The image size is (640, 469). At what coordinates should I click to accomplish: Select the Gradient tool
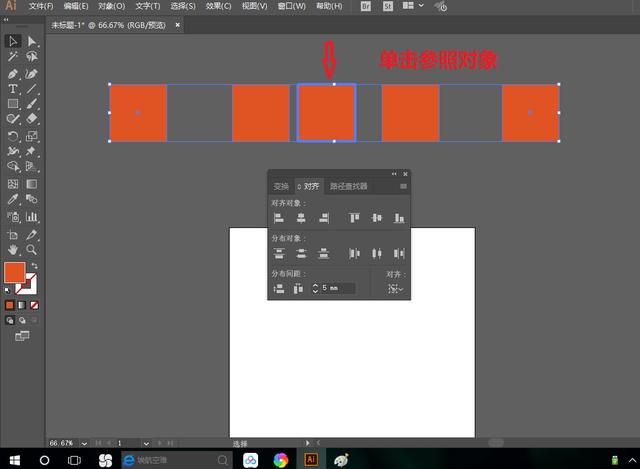(31, 184)
